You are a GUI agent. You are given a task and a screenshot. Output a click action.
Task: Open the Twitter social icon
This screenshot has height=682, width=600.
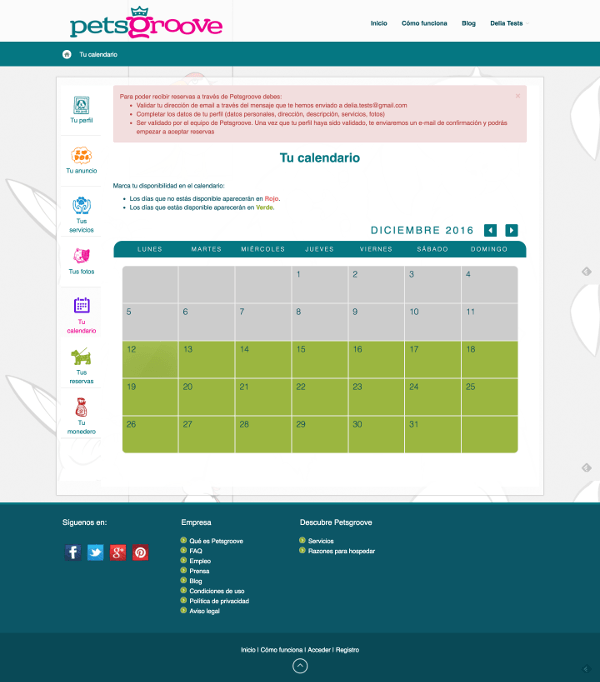pyautogui.click(x=95, y=552)
